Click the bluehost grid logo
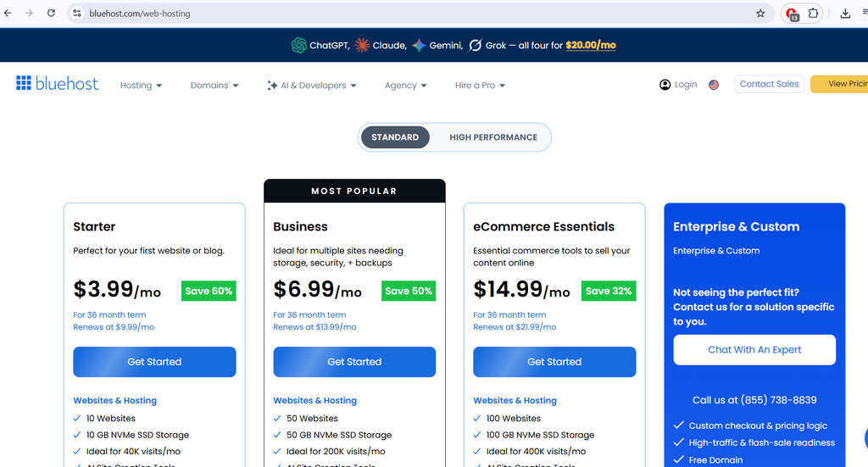The height and width of the screenshot is (467, 868). (23, 83)
